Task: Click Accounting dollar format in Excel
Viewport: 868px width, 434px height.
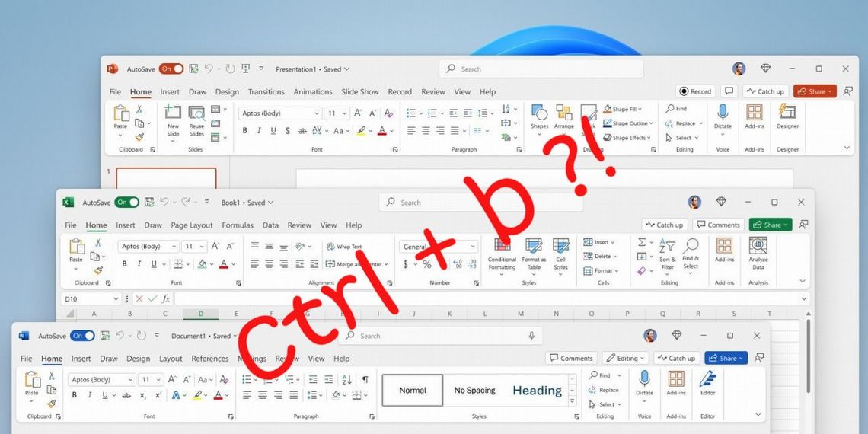Action: click(x=406, y=265)
